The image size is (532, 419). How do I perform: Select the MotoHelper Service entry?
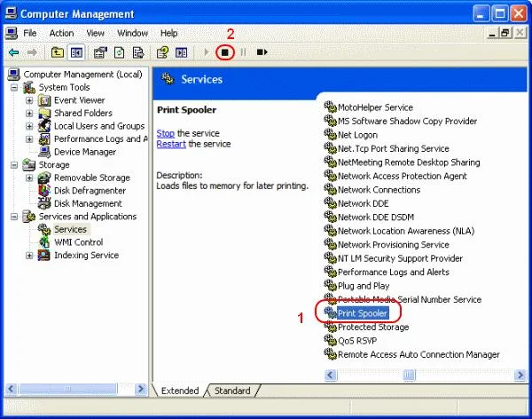[x=375, y=107]
